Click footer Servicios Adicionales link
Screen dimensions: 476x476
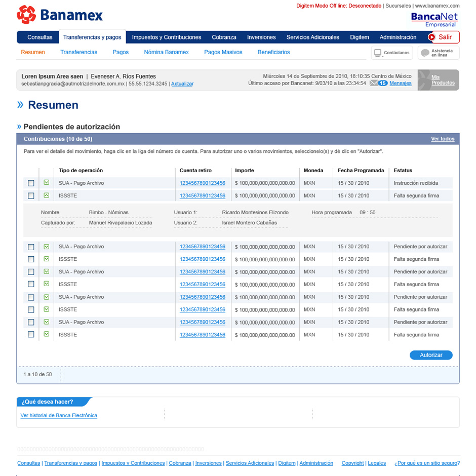point(250,463)
